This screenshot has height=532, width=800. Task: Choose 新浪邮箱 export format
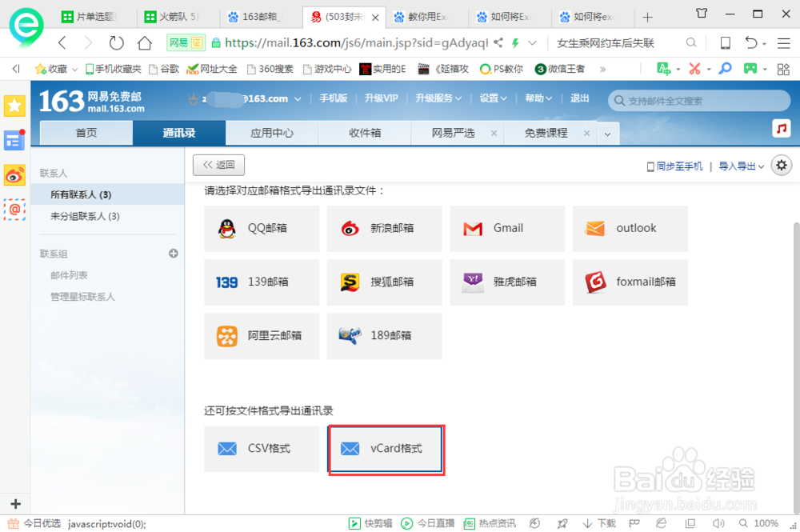(x=384, y=229)
